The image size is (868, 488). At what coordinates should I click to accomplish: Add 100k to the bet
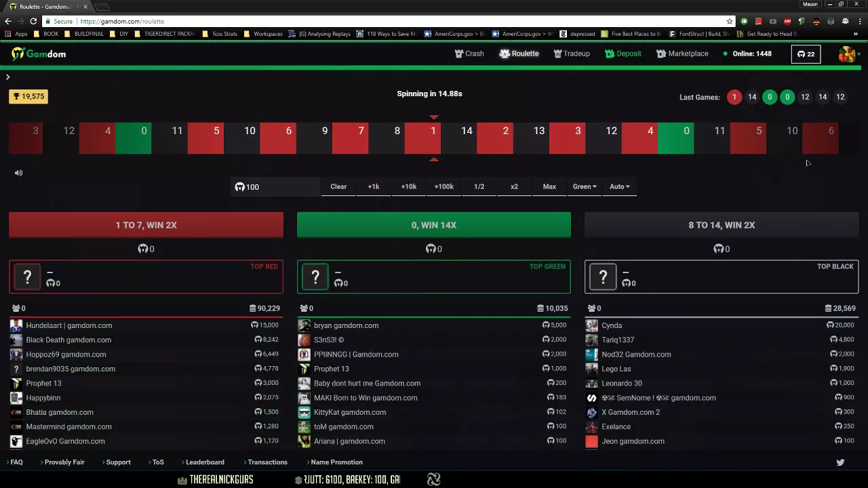pyautogui.click(x=444, y=187)
